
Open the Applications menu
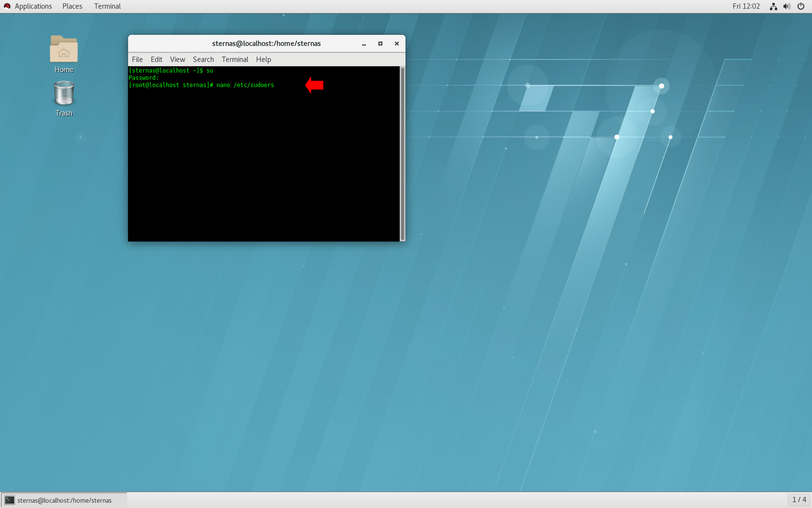coord(33,6)
